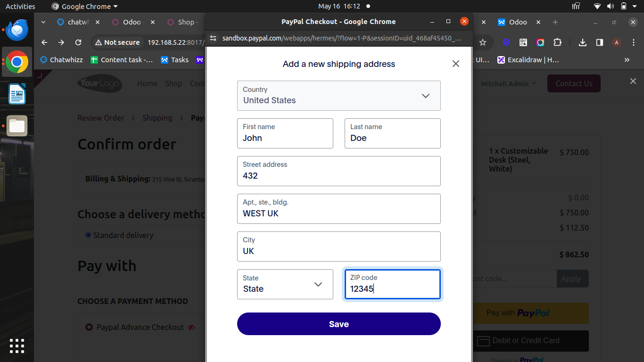Click the Last name field containing Doe
Image resolution: width=644 pixels, height=362 pixels.
pos(392,133)
